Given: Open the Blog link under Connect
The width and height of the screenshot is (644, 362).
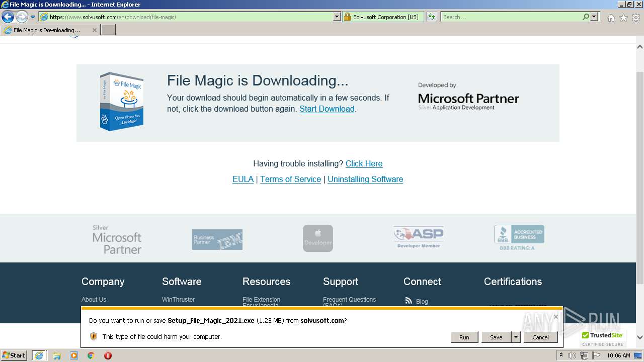Looking at the screenshot, I should [422, 302].
